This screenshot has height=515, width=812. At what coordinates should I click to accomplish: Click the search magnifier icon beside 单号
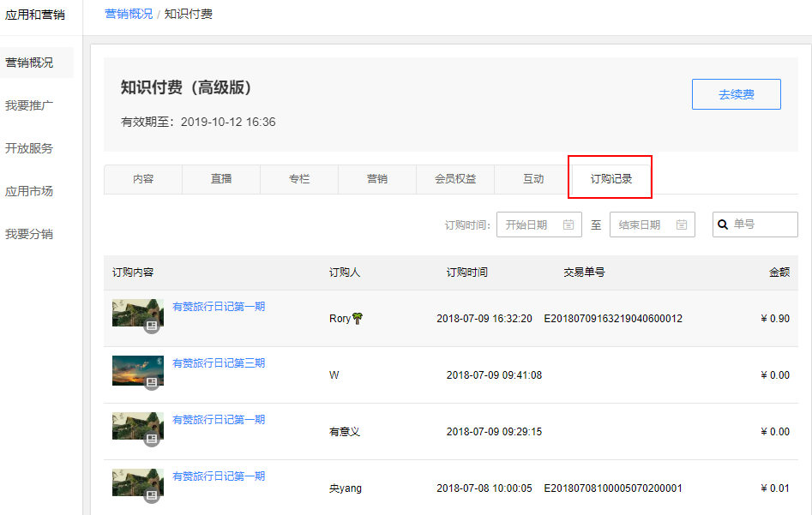tap(723, 225)
